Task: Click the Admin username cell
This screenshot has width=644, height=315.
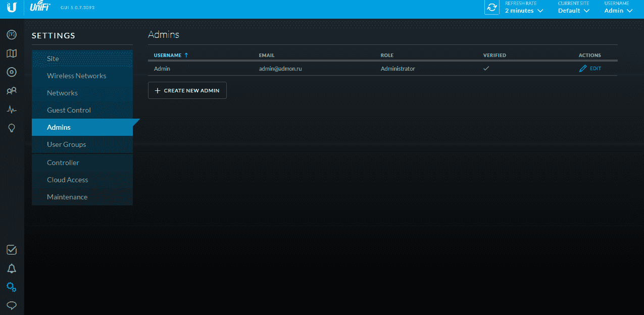Action: 162,69
